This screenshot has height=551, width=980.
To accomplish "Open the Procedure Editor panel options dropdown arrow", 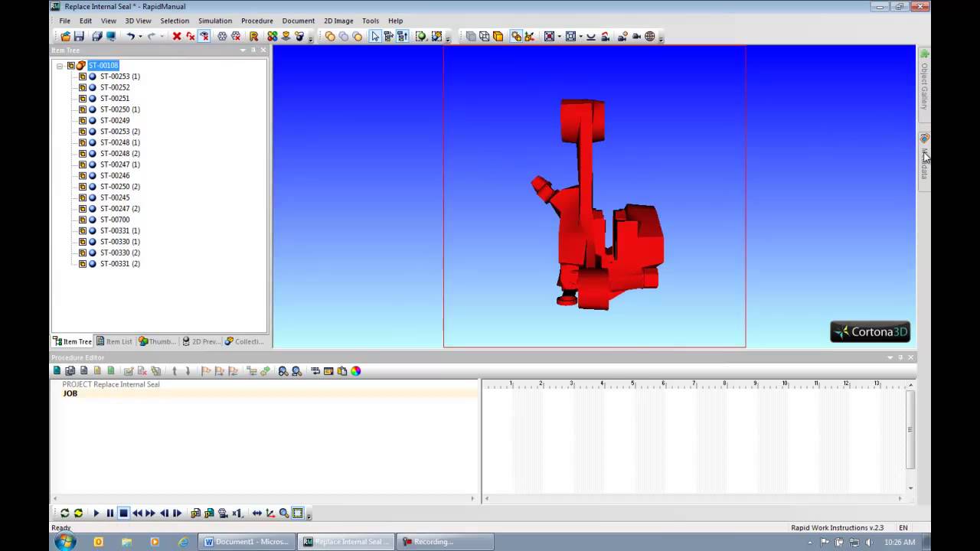I will tap(890, 357).
